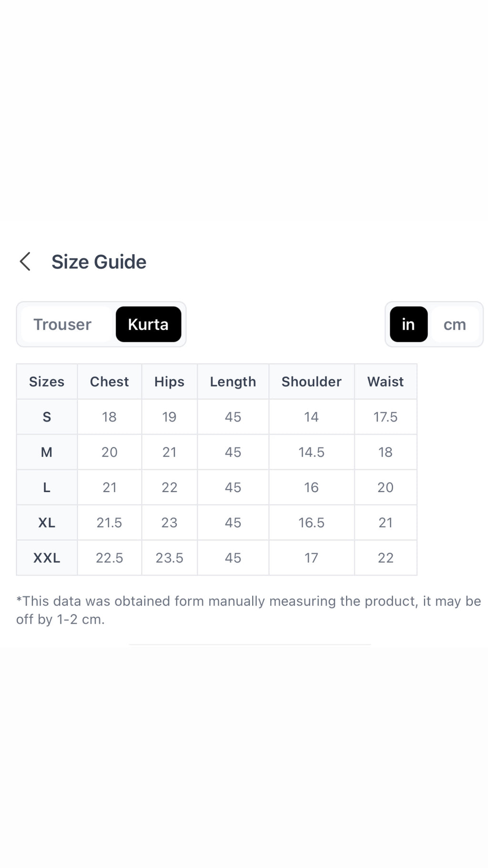This screenshot has height=868, width=488.
Task: Select the Kurta size tab
Action: click(x=148, y=324)
